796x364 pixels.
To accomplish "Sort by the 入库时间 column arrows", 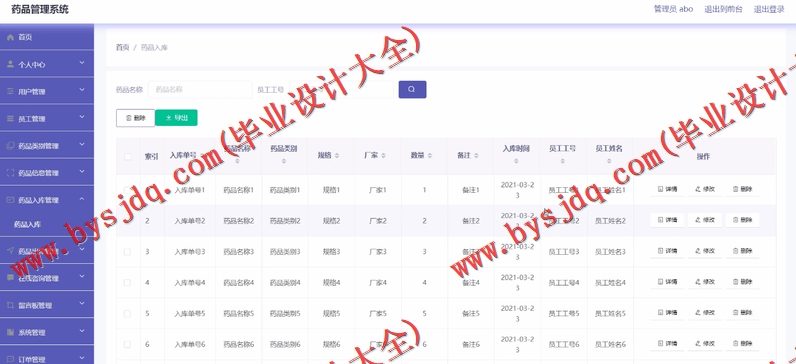I will coord(516,161).
